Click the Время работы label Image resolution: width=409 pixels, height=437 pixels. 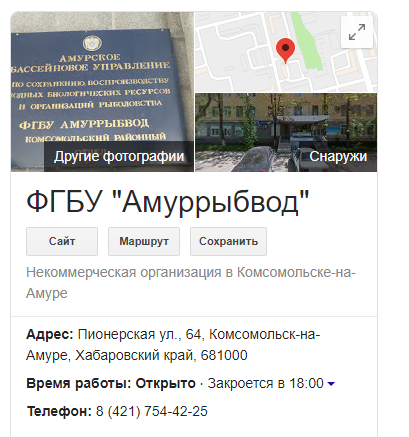pyautogui.click(x=79, y=383)
